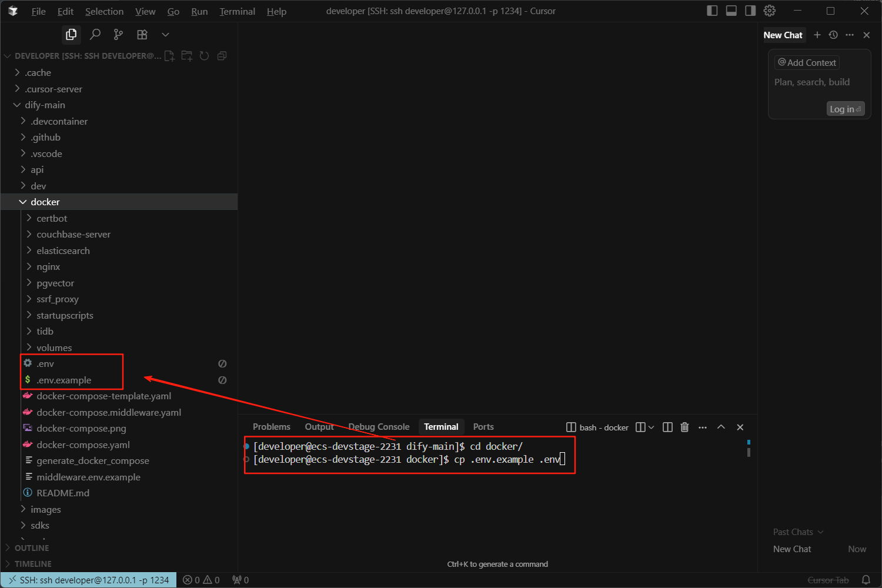Click Add Context button
The height and width of the screenshot is (588, 882).
[807, 62]
